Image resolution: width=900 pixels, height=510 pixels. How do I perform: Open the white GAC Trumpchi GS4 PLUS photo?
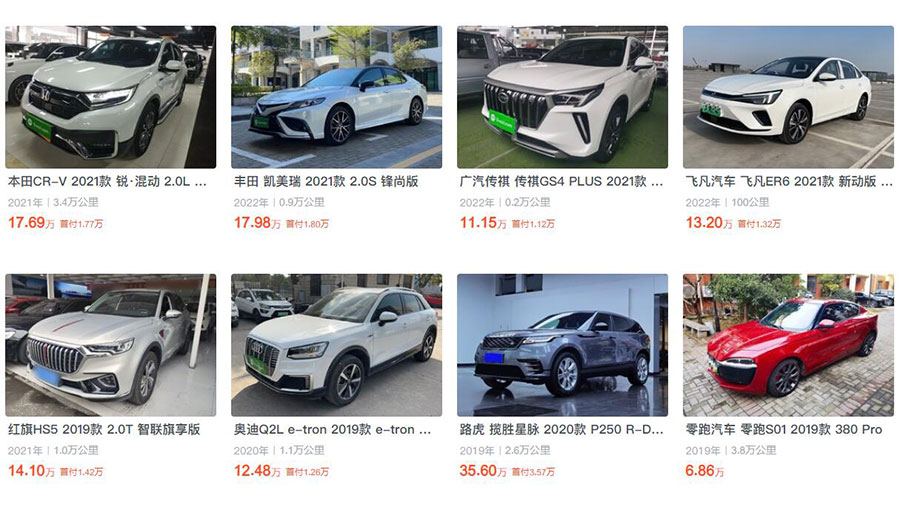click(x=562, y=97)
